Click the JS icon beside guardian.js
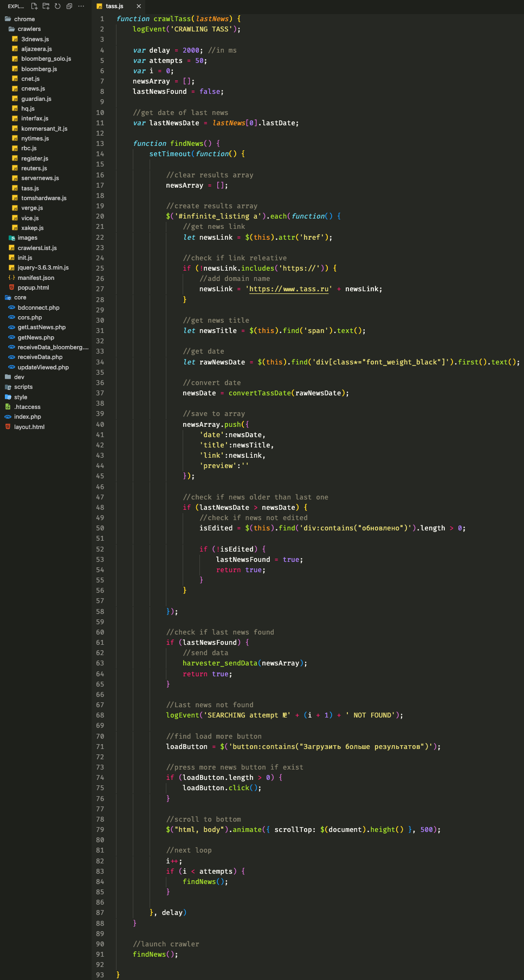The height and width of the screenshot is (980, 524). tap(15, 99)
